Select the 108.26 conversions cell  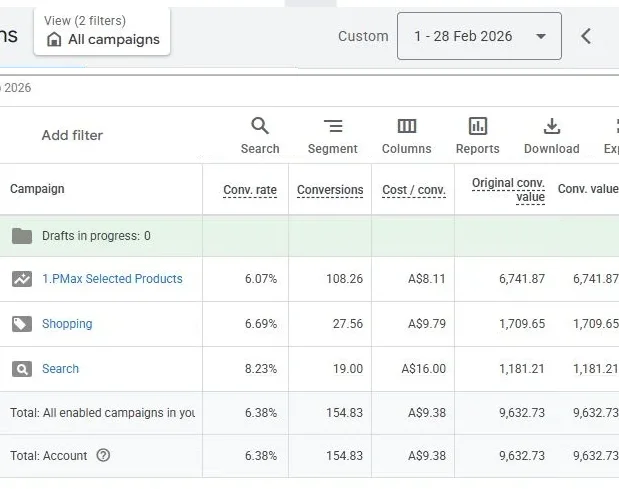pyautogui.click(x=345, y=279)
